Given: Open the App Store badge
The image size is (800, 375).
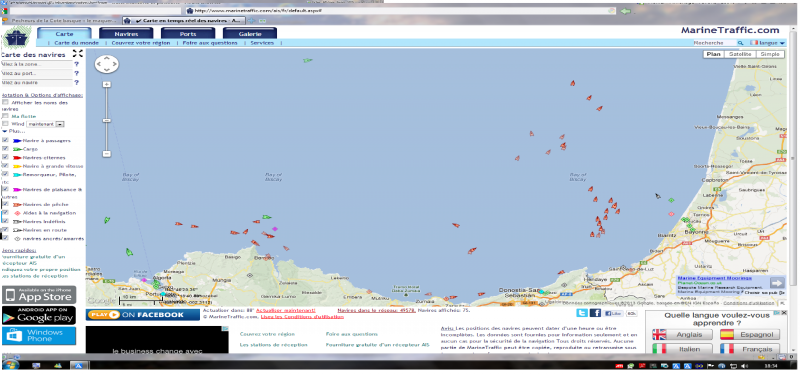Looking at the screenshot, I should click(39, 295).
